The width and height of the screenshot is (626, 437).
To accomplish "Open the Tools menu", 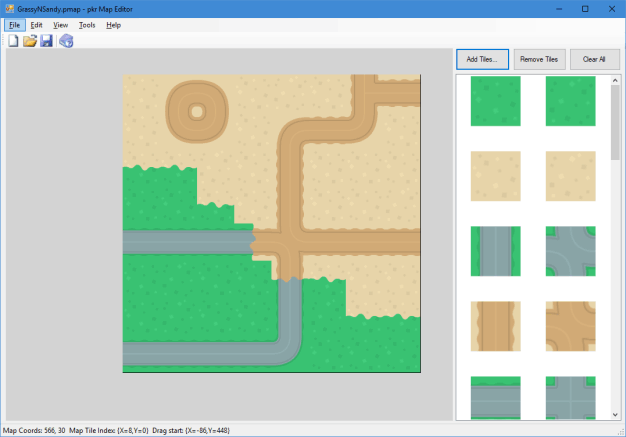I will pyautogui.click(x=87, y=24).
